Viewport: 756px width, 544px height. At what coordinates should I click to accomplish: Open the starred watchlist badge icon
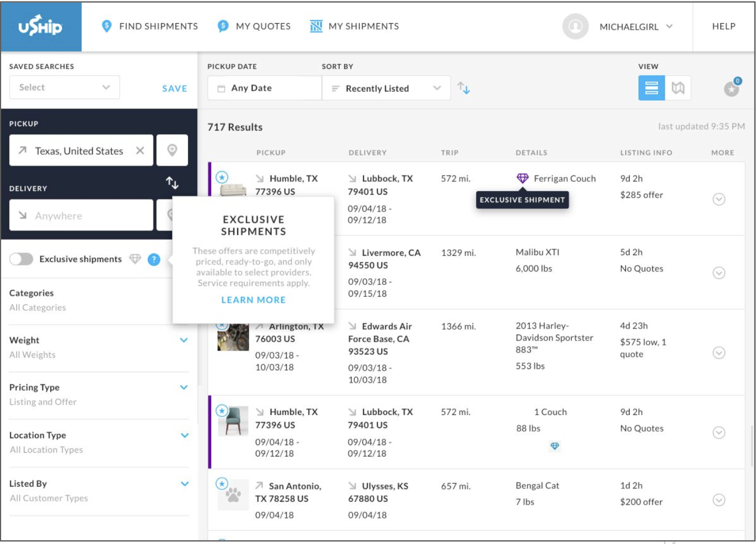(x=732, y=89)
